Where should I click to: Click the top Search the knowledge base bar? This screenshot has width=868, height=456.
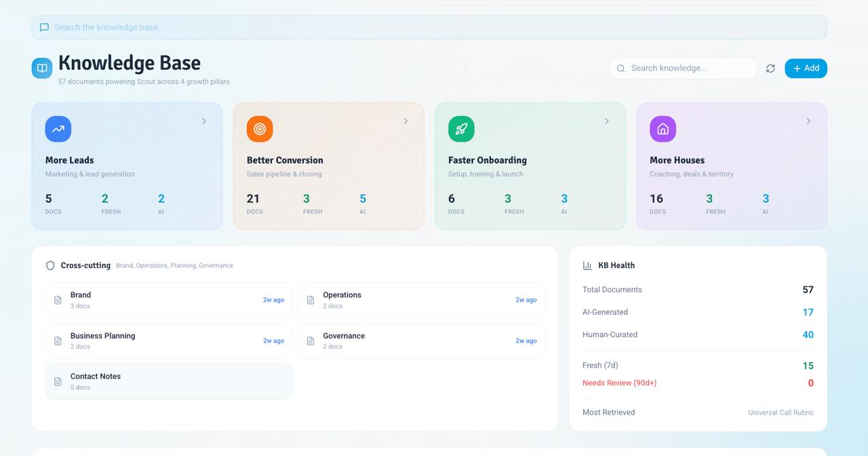click(x=429, y=27)
